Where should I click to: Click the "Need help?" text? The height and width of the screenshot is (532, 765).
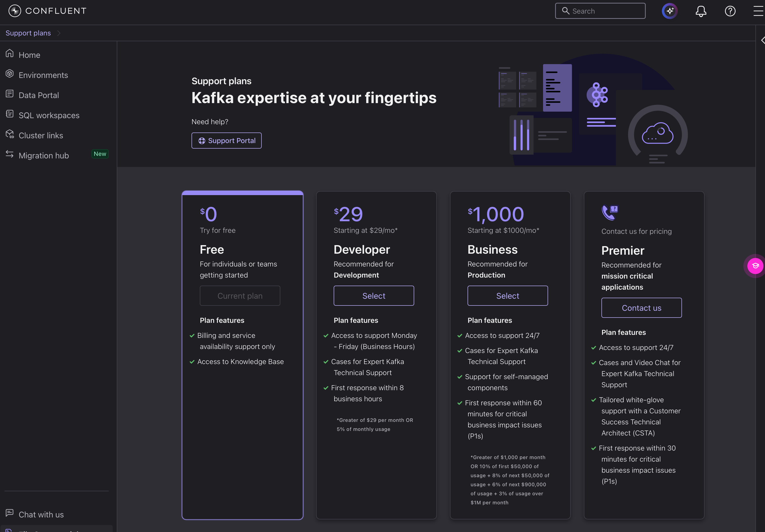coord(210,121)
